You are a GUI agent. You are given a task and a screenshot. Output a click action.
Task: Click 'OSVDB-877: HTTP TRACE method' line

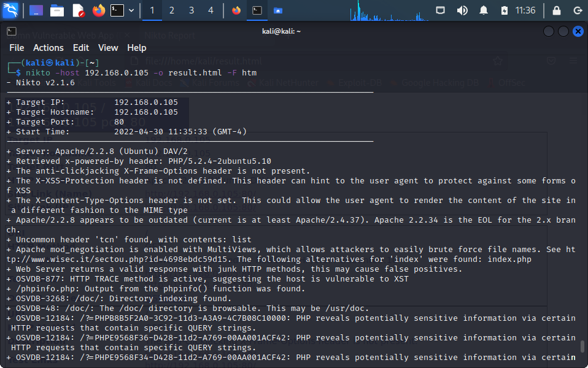(207, 279)
